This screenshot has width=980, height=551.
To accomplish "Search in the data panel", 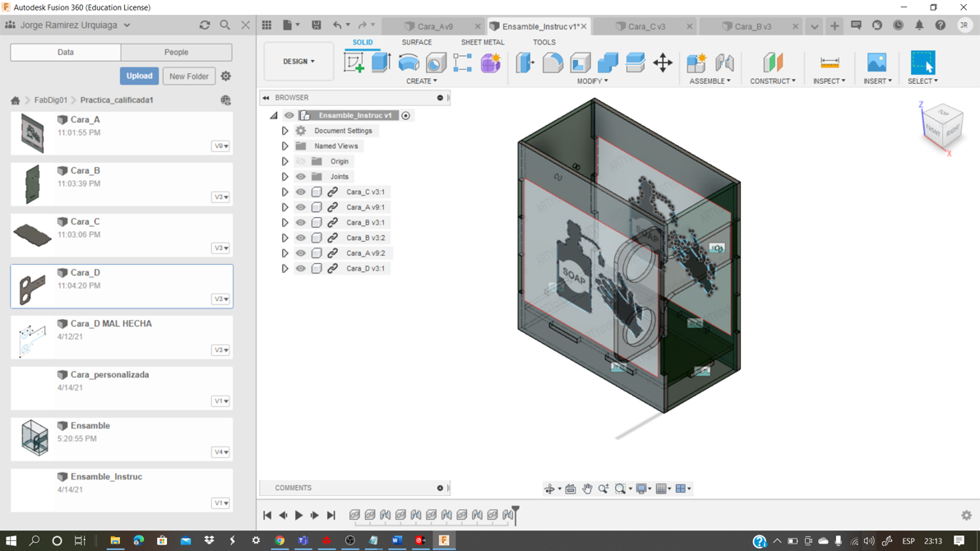I will [225, 25].
